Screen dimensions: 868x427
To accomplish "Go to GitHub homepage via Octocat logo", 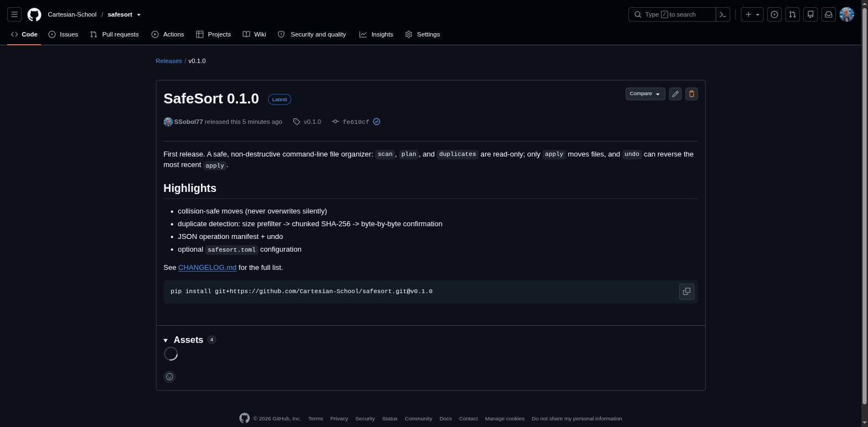I will [x=34, y=14].
